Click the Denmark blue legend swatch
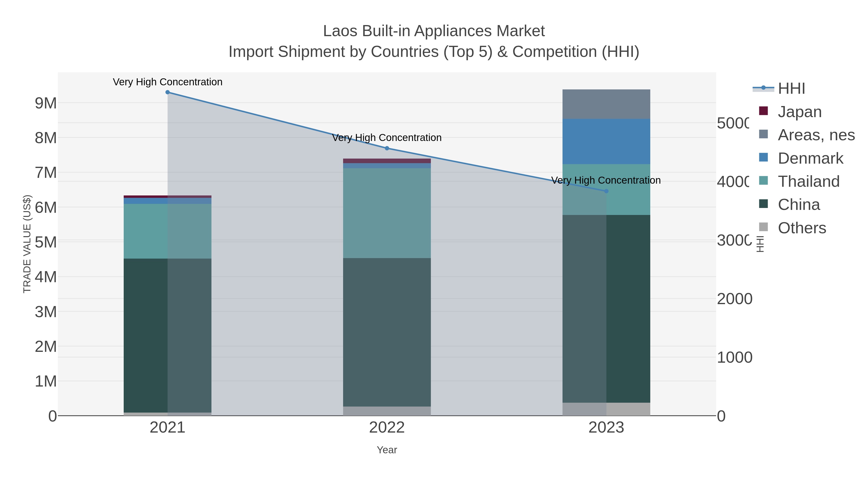 point(763,157)
